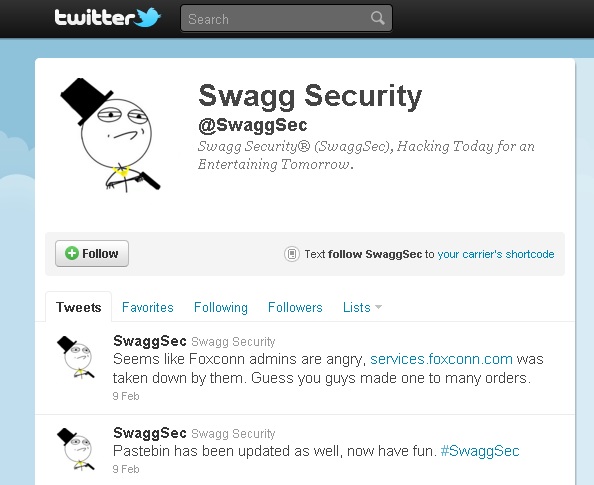The width and height of the screenshot is (594, 485).
Task: Expand the Lists dropdown arrow
Action: [x=378, y=307]
